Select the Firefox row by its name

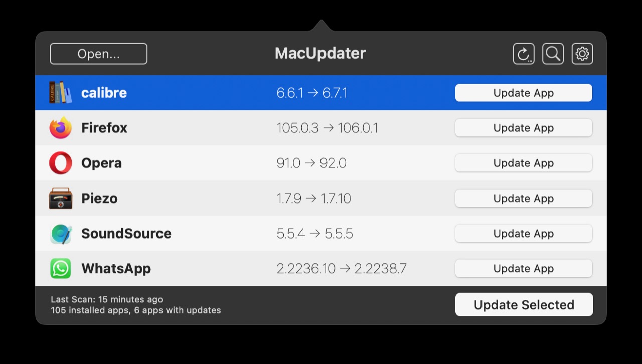[x=104, y=128]
